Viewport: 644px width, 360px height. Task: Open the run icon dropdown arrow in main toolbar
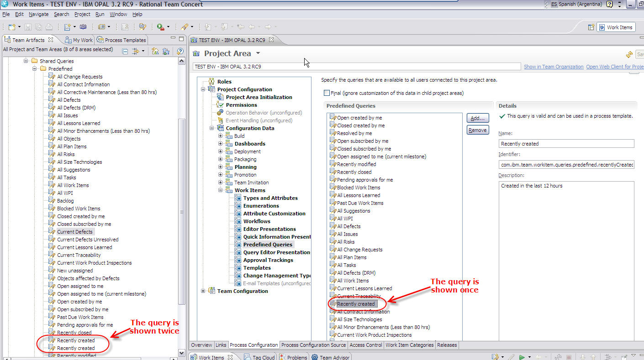(168, 27)
